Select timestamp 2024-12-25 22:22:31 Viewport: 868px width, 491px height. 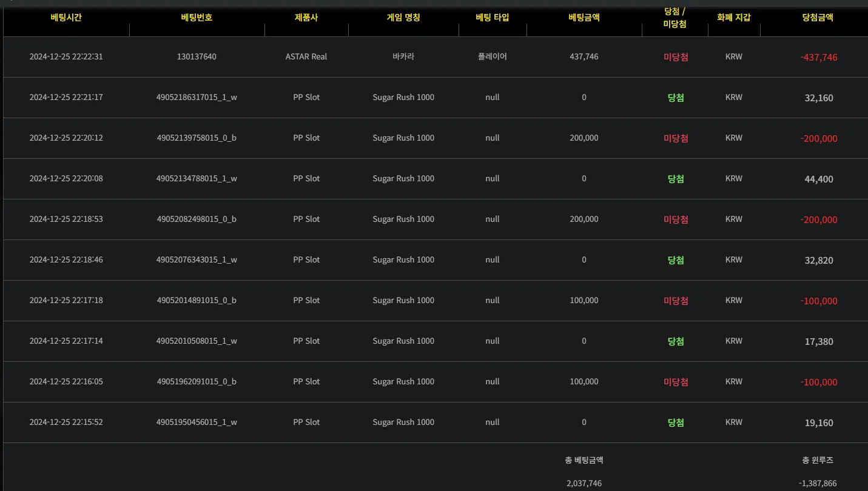coord(66,56)
